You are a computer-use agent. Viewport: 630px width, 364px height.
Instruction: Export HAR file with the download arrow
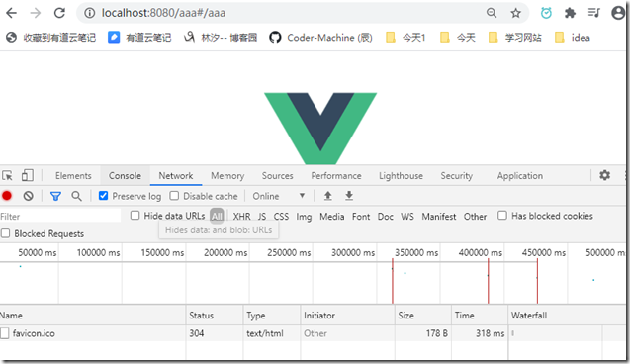tap(349, 196)
